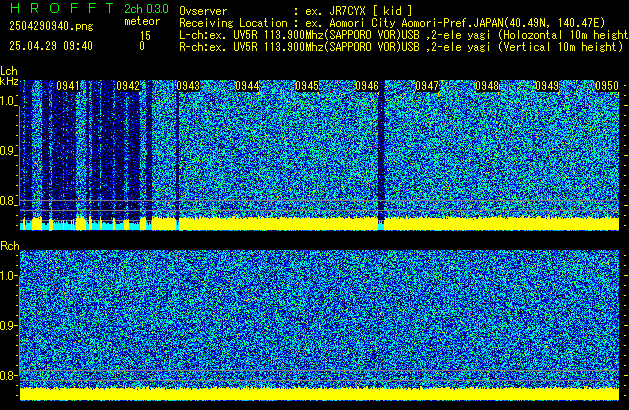Click the 0947 time marker
The width and height of the screenshot is (629, 410).
(427, 86)
